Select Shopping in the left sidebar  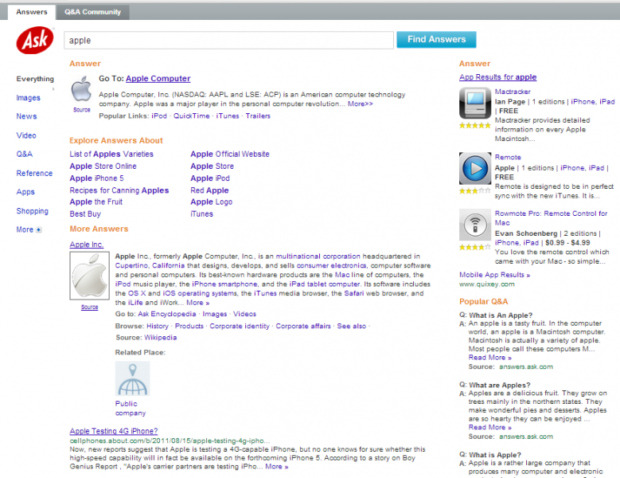click(32, 211)
